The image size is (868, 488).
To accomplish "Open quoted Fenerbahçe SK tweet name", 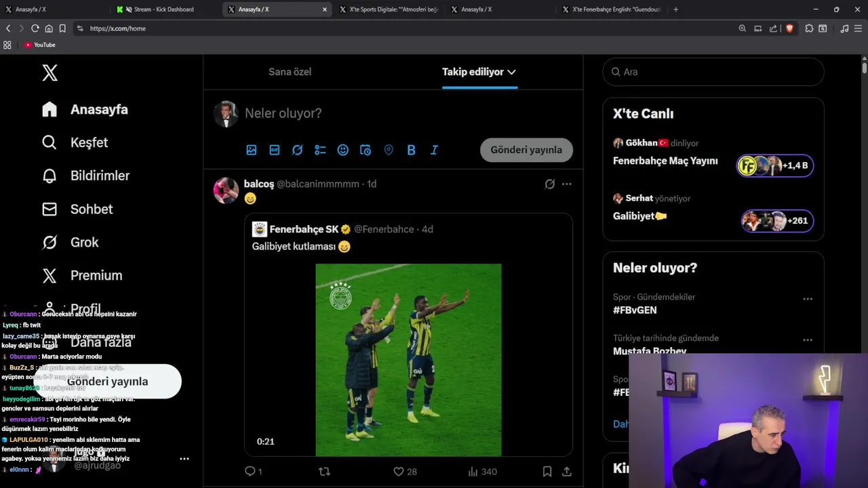I will [304, 229].
